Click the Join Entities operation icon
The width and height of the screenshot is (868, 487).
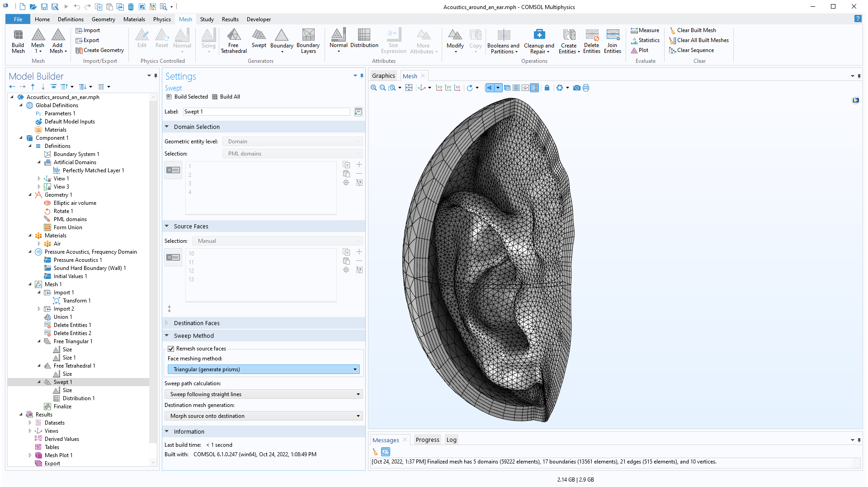tap(613, 41)
